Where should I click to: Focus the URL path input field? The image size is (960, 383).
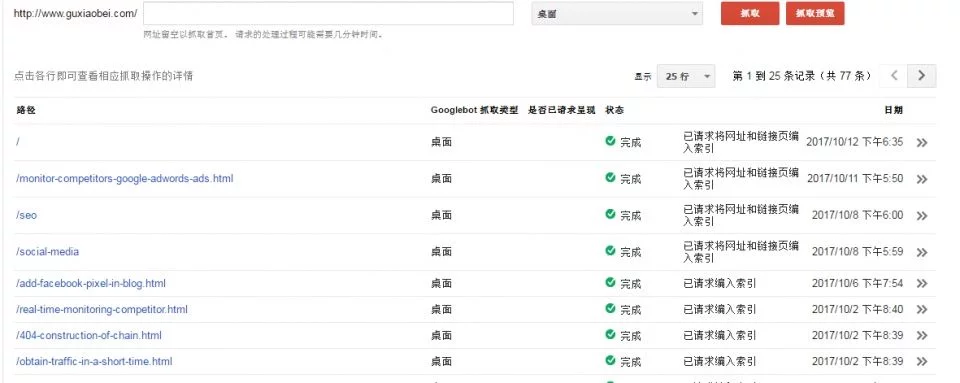click(328, 13)
